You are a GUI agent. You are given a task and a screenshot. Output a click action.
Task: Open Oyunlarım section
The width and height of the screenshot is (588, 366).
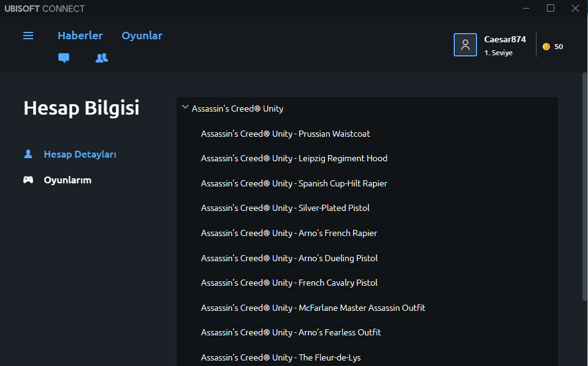pyautogui.click(x=67, y=180)
